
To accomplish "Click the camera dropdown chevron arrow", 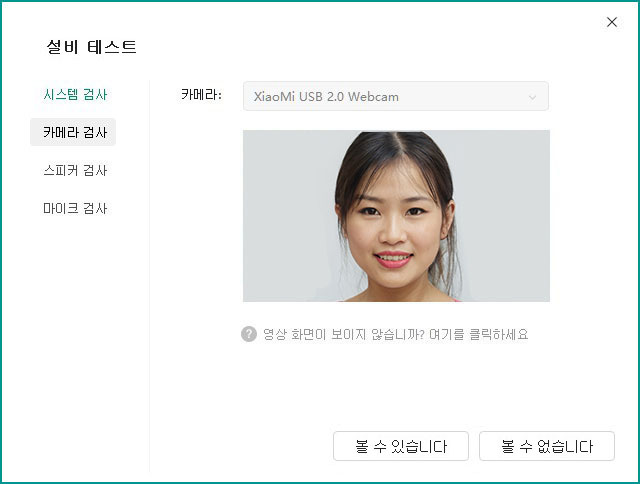I will (532, 97).
